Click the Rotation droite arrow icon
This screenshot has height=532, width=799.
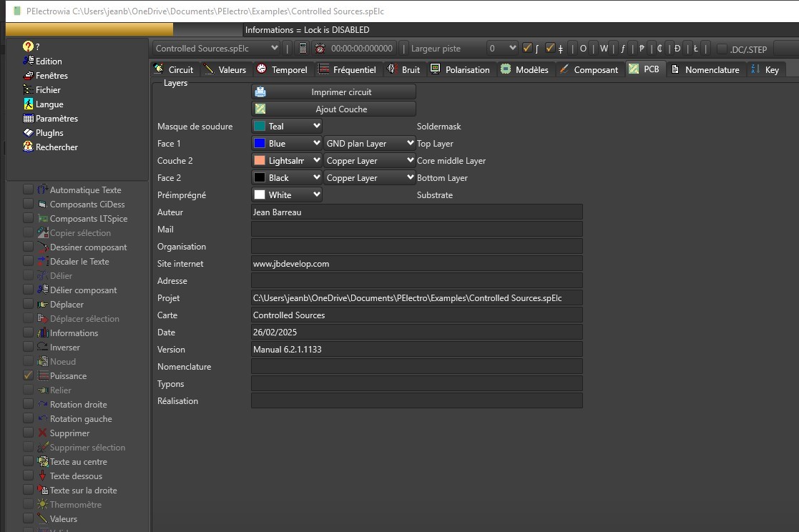(x=43, y=405)
